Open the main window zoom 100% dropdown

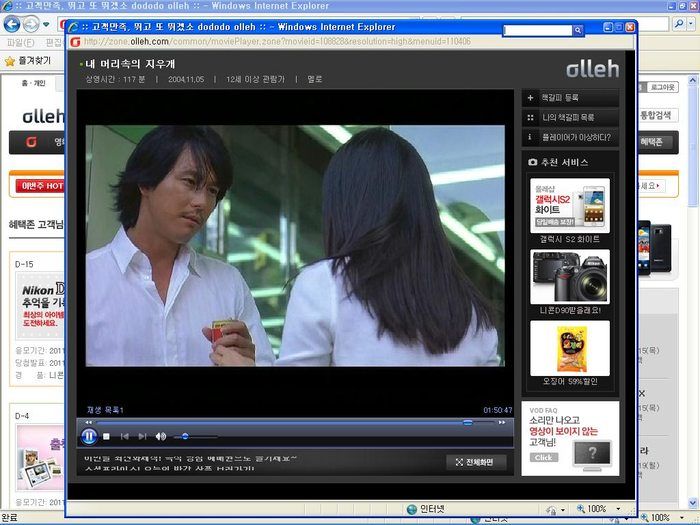682,518
